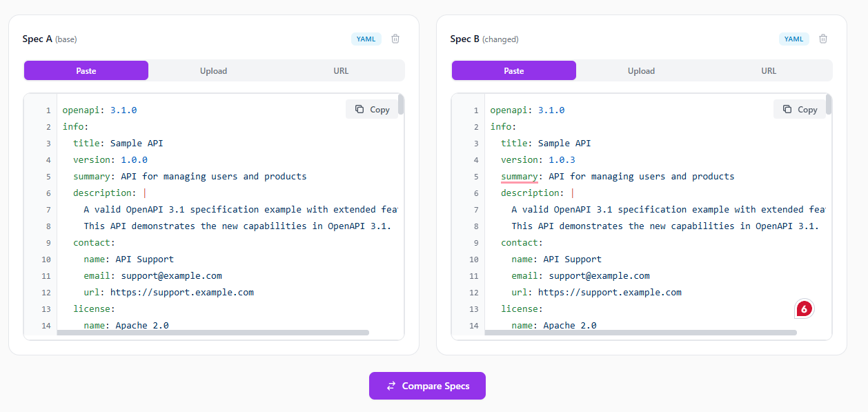Viewport: 868px width, 412px height.
Task: Click the YAML format badge on Spec A
Action: point(366,39)
